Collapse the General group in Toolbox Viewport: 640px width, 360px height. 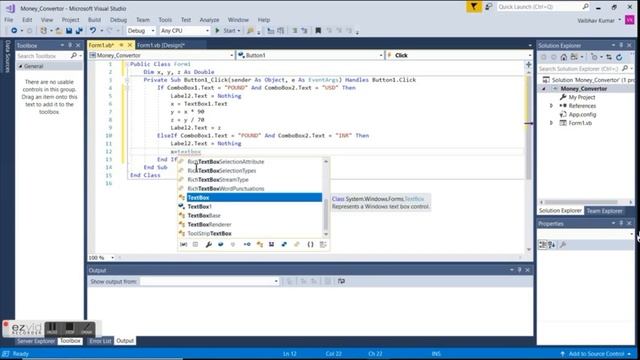pos(21,66)
